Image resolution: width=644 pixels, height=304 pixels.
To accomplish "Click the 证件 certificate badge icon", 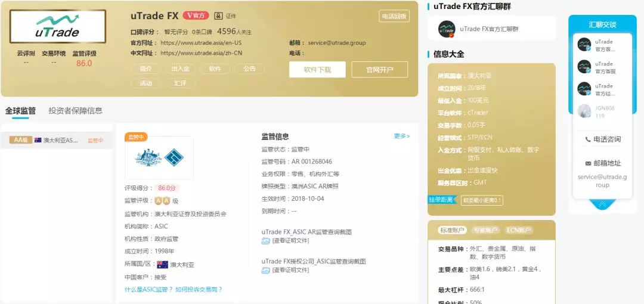I will (218, 16).
